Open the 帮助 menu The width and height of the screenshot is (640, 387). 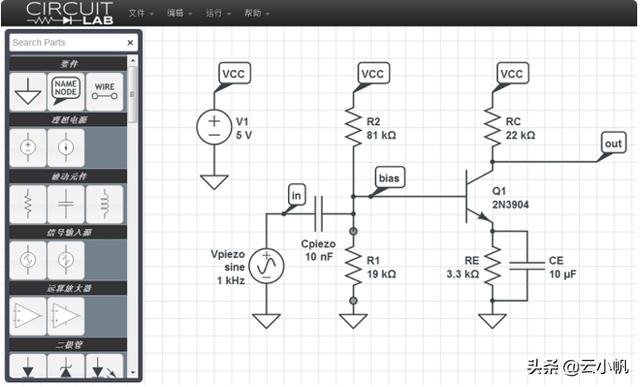pos(257,13)
